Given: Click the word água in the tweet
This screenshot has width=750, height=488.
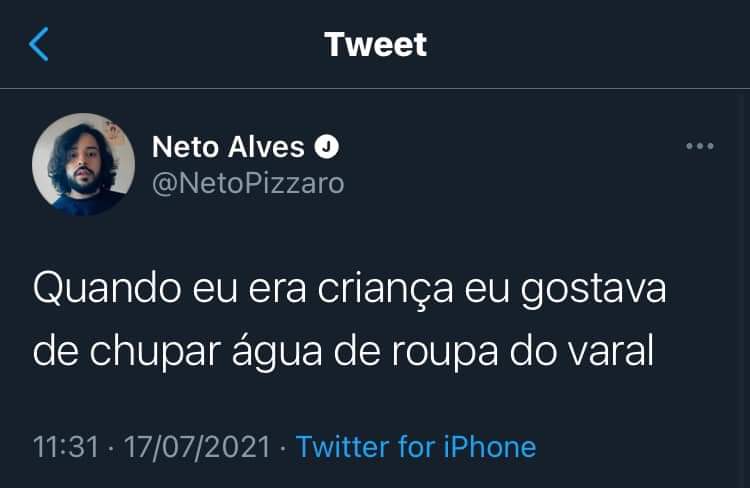Looking at the screenshot, I should [x=277, y=352].
